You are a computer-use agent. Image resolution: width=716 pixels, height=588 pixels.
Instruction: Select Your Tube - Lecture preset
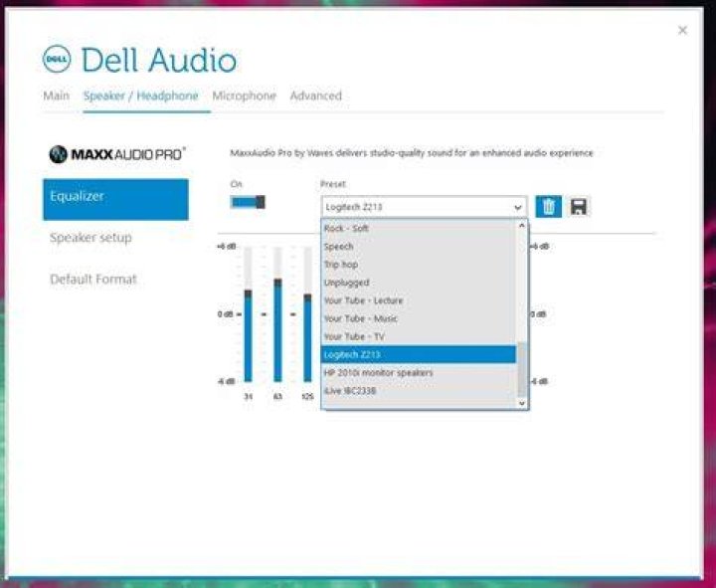click(x=420, y=300)
